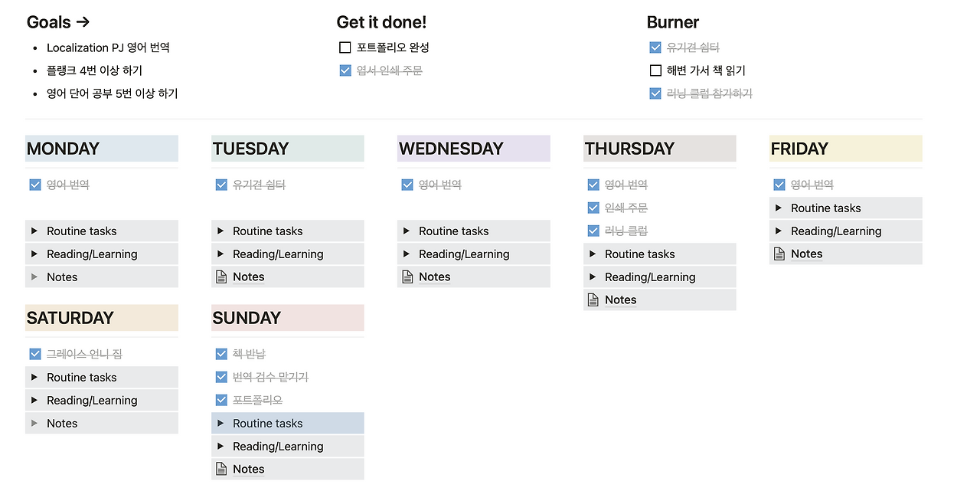Uncheck Monday's 영어 번역 checkbox

pos(34,185)
